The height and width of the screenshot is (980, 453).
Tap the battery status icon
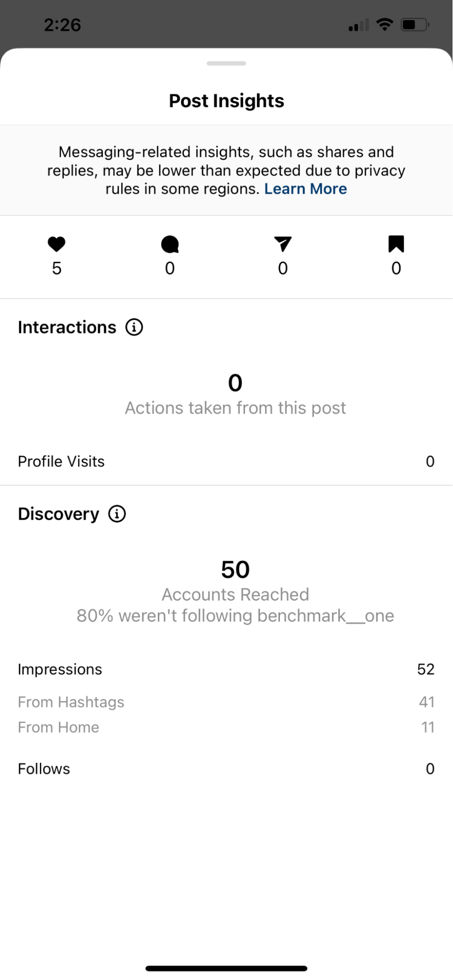tap(415, 25)
